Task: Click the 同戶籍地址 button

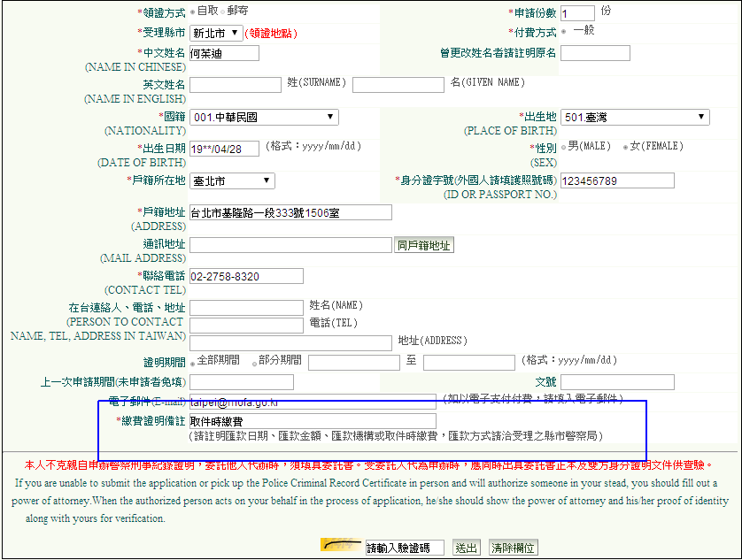Action: [x=424, y=245]
